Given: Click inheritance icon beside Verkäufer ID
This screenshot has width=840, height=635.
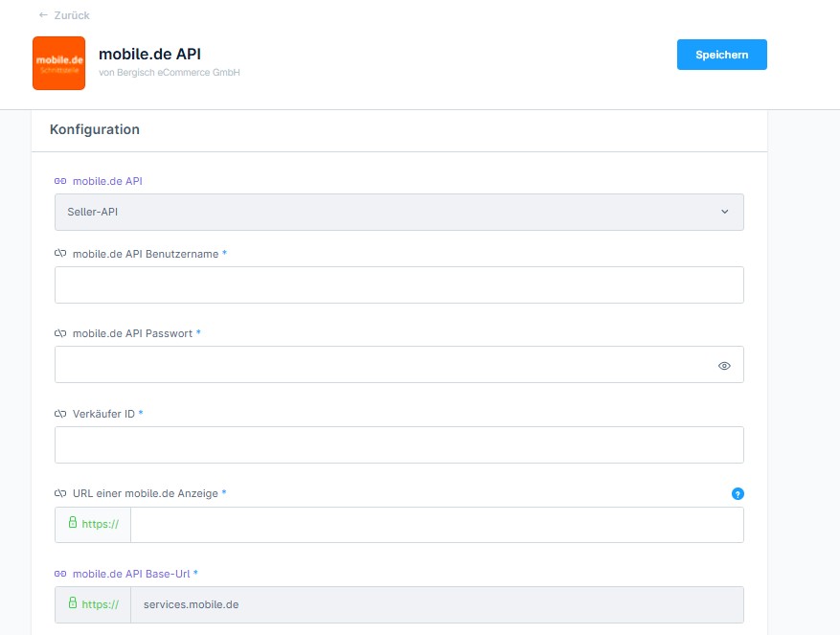Looking at the screenshot, I should [60, 414].
